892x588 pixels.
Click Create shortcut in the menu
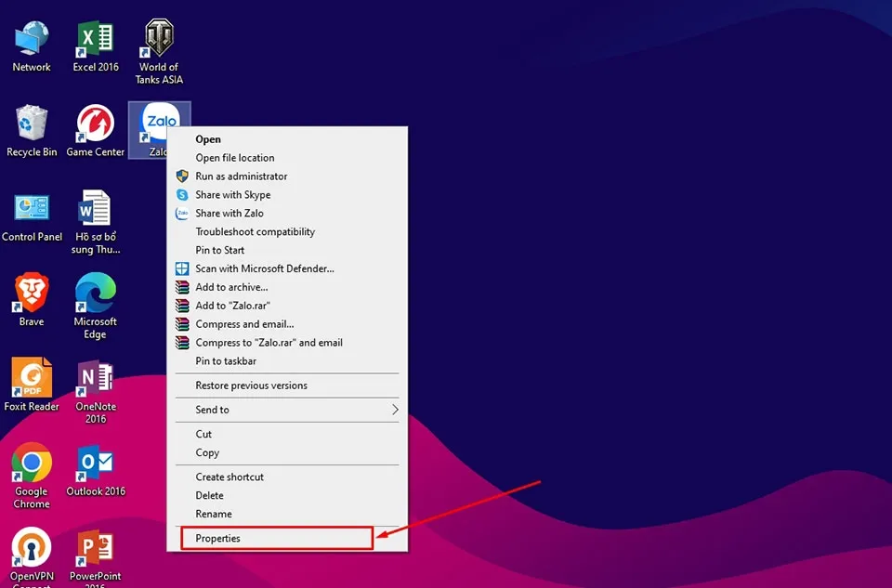pyautogui.click(x=230, y=477)
